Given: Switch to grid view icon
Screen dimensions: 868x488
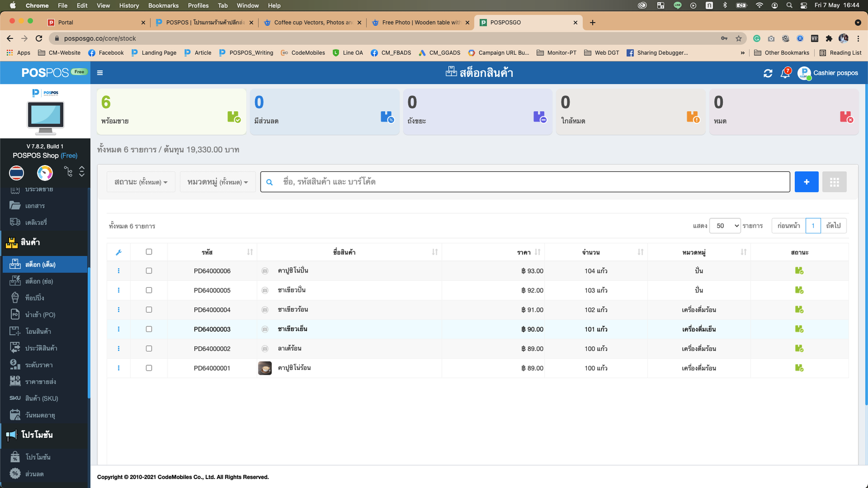Looking at the screenshot, I should pos(834,182).
